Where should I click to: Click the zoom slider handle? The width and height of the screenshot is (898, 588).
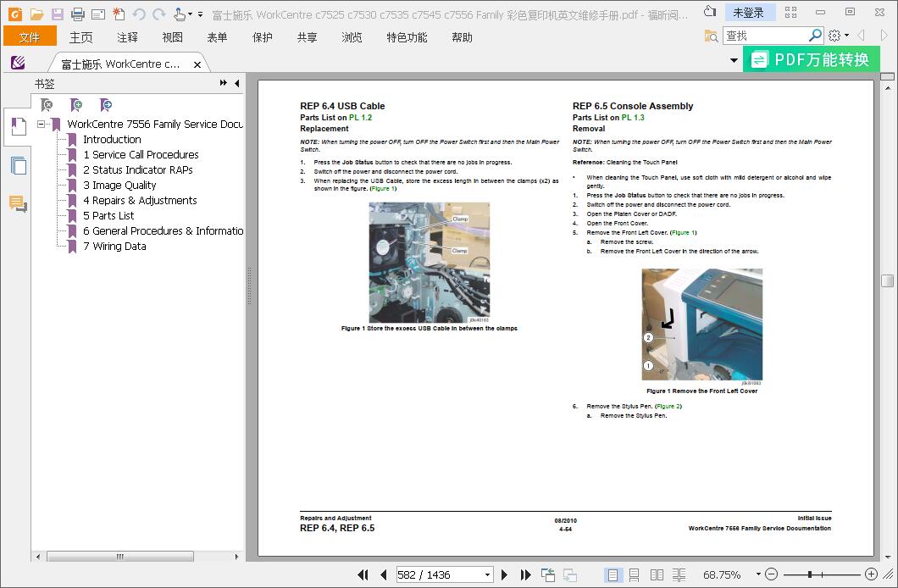pyautogui.click(x=810, y=574)
